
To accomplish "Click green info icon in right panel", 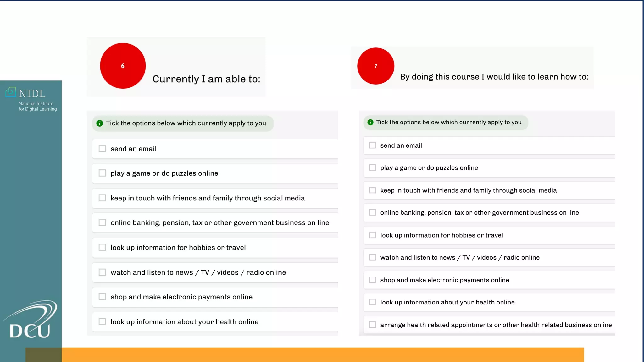I will [370, 122].
